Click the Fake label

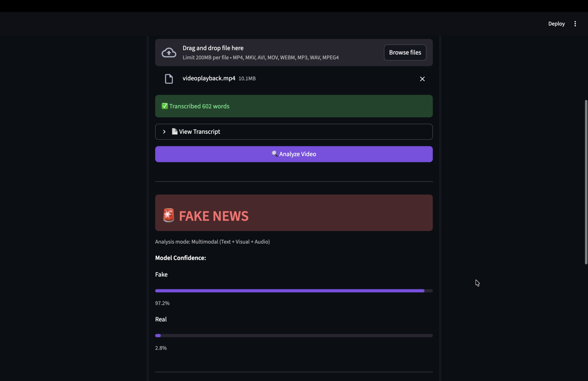(x=161, y=274)
